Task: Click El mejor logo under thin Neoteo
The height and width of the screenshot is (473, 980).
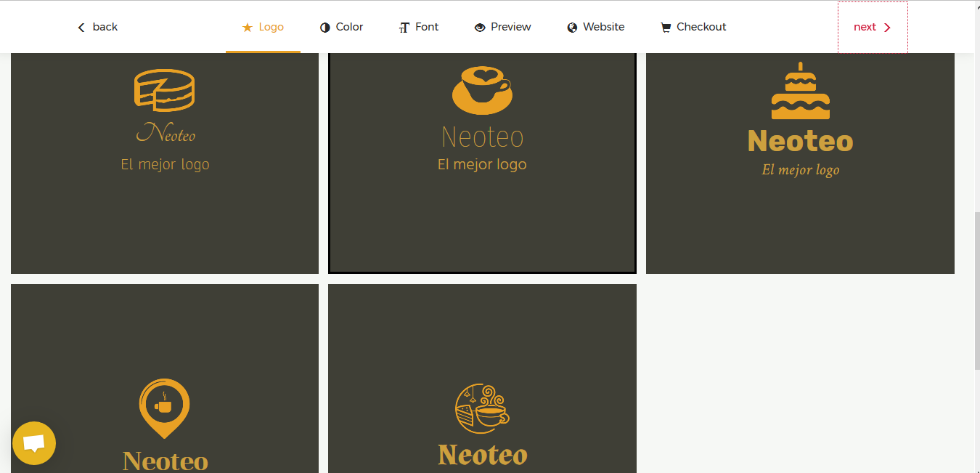Action: pos(482,165)
